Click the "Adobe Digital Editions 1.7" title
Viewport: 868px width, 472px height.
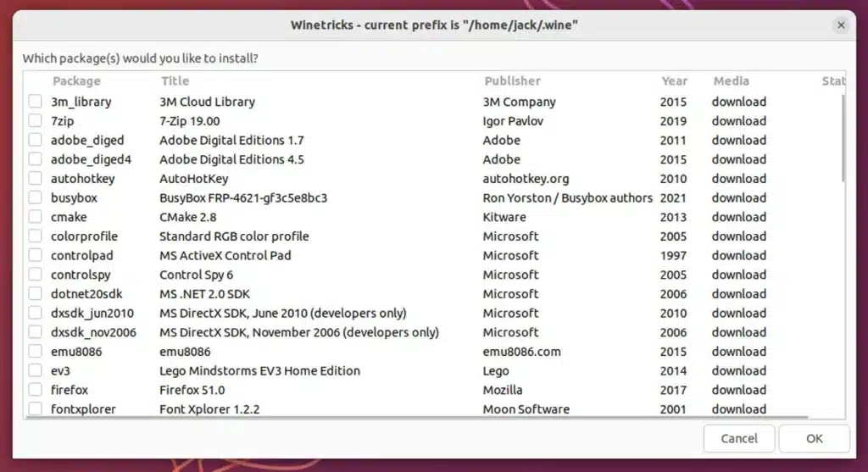231,140
